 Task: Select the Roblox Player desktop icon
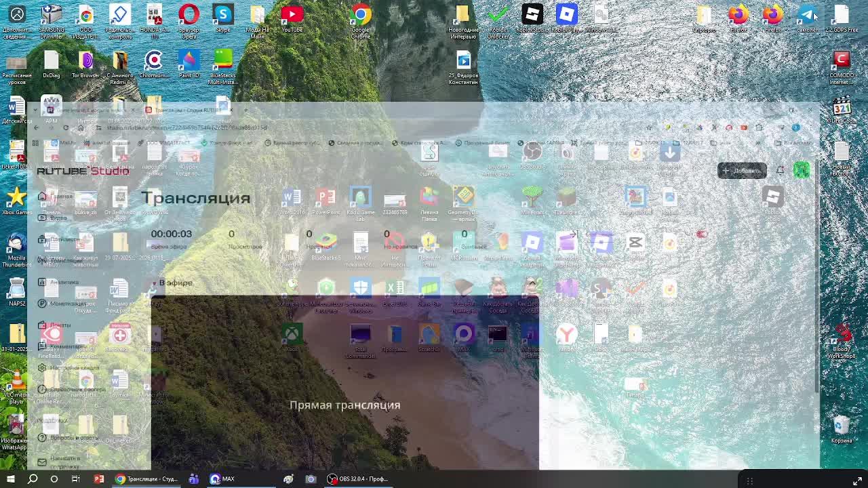pyautogui.click(x=567, y=18)
